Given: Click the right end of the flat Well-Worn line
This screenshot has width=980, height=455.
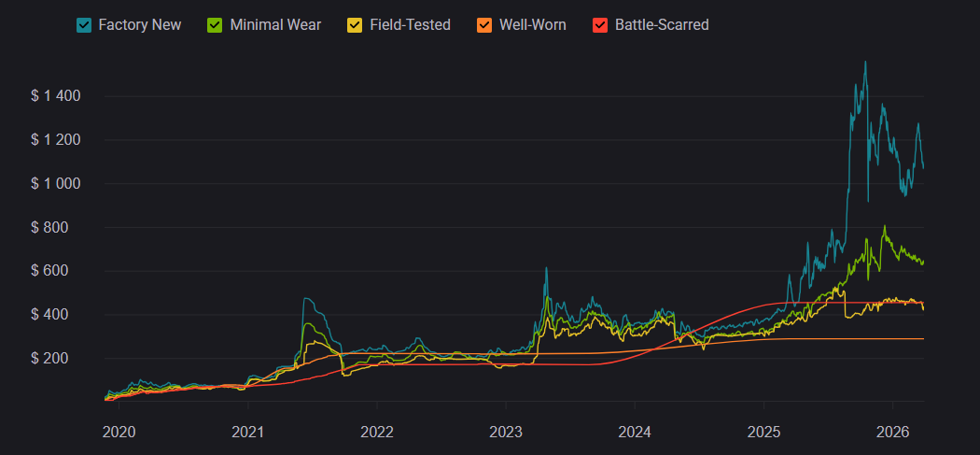Looking at the screenshot, I should [922, 338].
